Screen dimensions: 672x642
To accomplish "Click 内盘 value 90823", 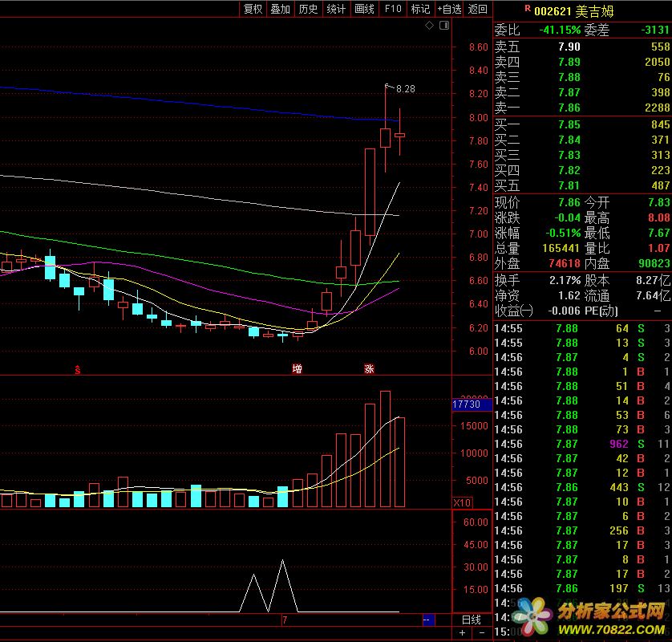I will [654, 263].
